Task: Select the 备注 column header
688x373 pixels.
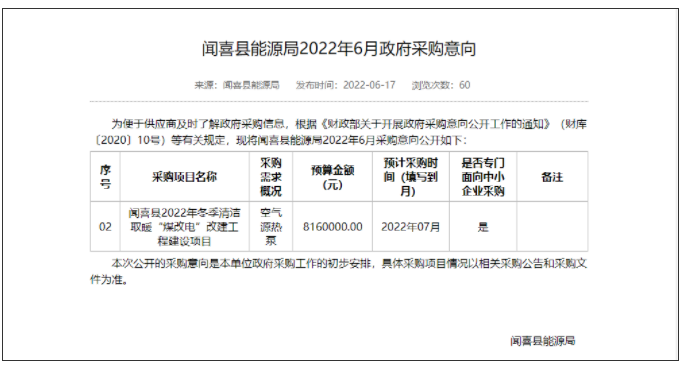Action: click(x=552, y=177)
